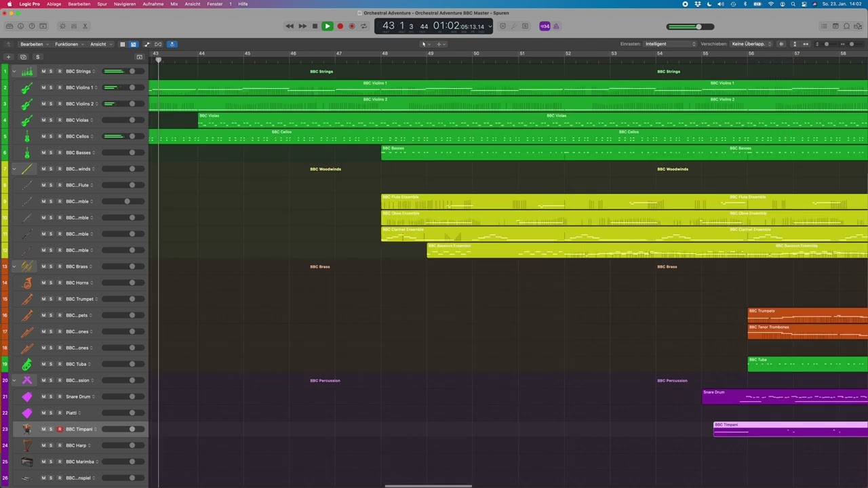Image resolution: width=868 pixels, height=488 pixels.
Task: Toggle the Flex view icon
Action: pos(158,44)
